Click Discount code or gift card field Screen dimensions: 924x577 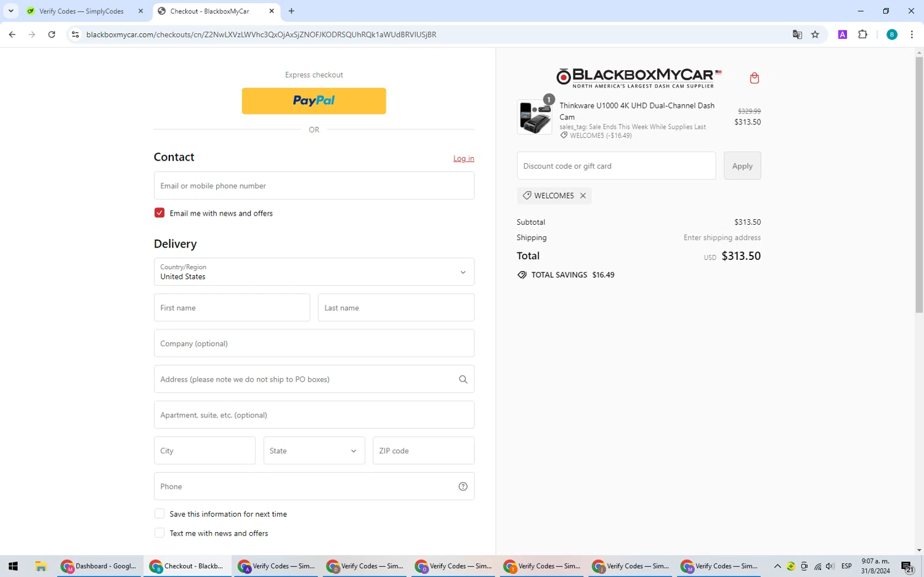pos(616,166)
